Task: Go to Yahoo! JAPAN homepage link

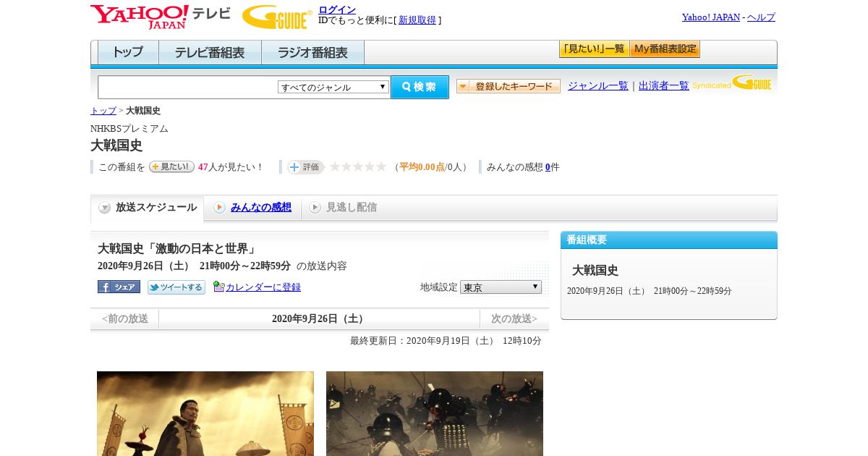Action: tap(711, 17)
